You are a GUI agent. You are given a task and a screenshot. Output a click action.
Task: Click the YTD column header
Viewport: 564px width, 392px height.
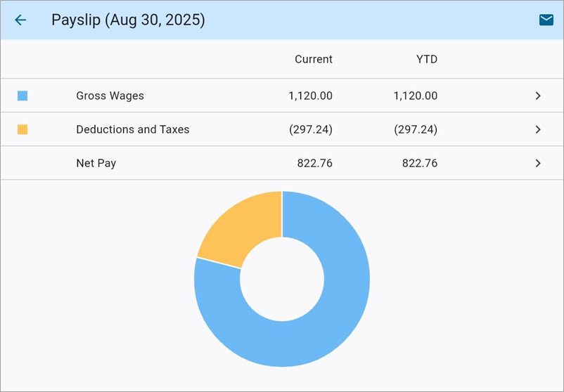tap(426, 59)
